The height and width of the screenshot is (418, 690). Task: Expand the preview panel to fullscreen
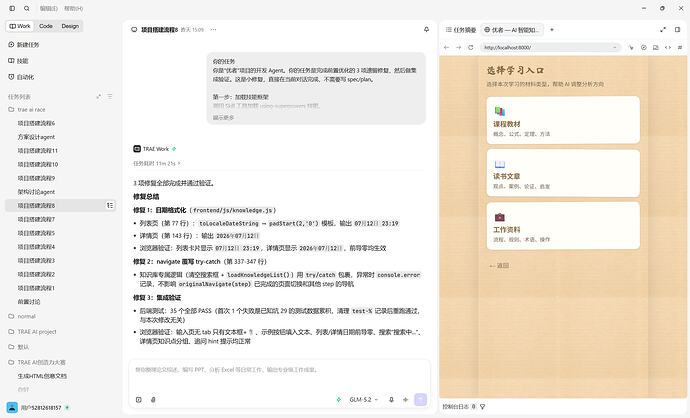pos(663,30)
